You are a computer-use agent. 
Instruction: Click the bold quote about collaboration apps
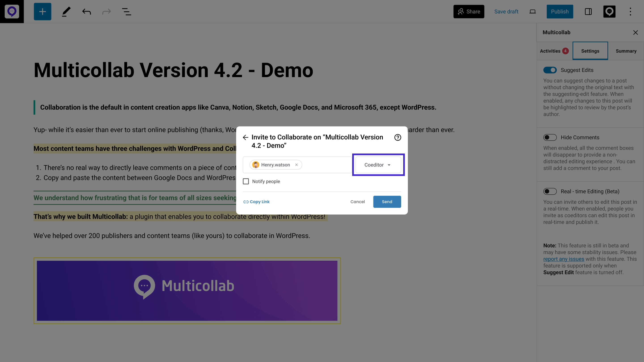click(238, 107)
